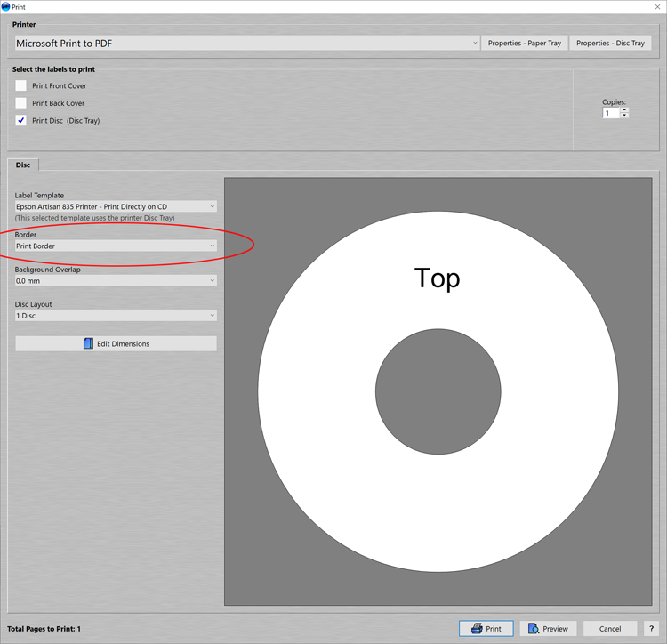Open the Disc Layout dropdown
The width and height of the screenshot is (667, 644).
pyautogui.click(x=116, y=315)
